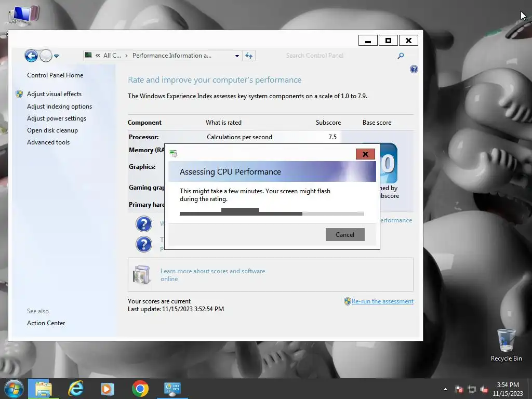Click Cancel in the assessment dialog
This screenshot has height=399, width=532.
coord(345,234)
